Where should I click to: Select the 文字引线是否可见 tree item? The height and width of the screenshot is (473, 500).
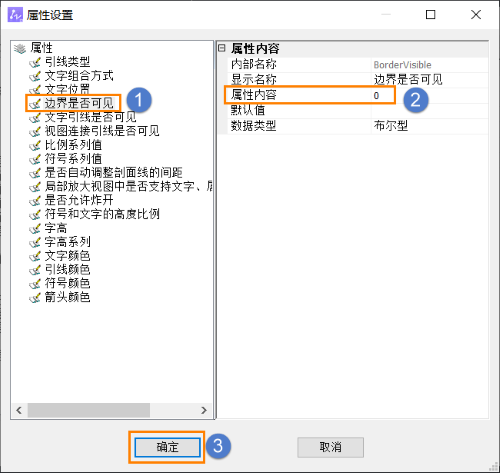(90, 117)
